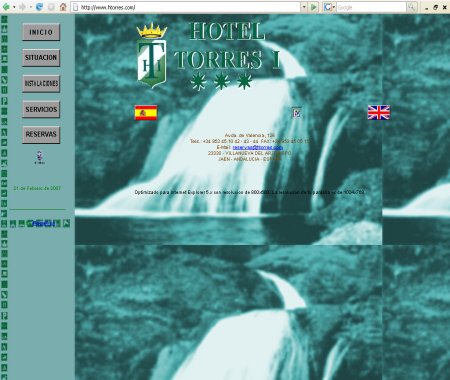Click the address line Avda. de Valencia

[x=250, y=135]
